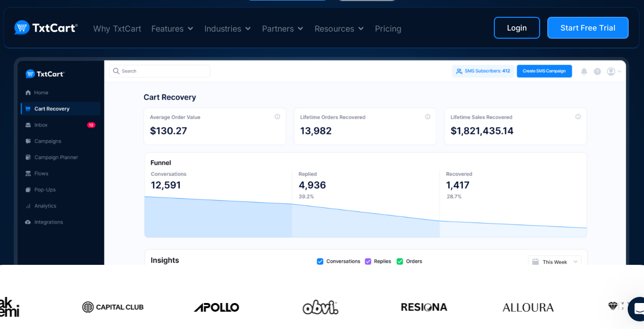
Task: Click the dashboard Search field
Action: coord(160,71)
